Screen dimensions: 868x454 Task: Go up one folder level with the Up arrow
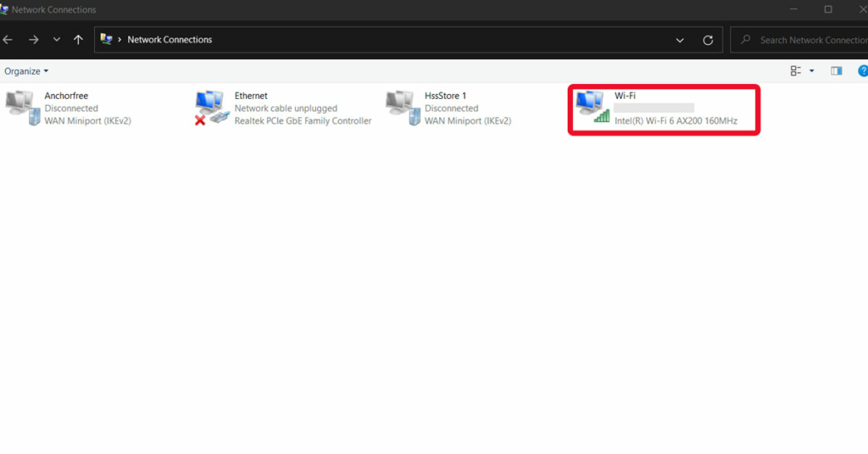(78, 40)
